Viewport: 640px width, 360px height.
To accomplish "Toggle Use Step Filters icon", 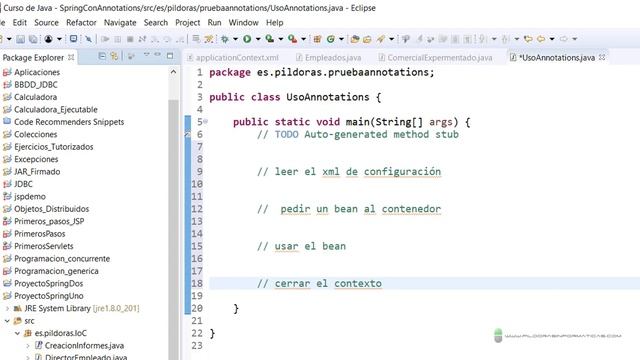I will [x=209, y=39].
